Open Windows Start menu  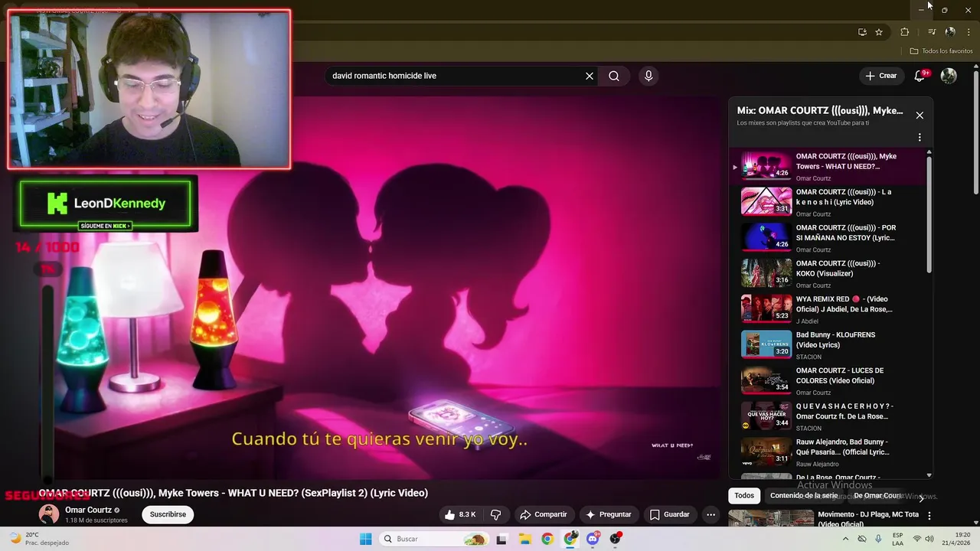click(x=366, y=539)
